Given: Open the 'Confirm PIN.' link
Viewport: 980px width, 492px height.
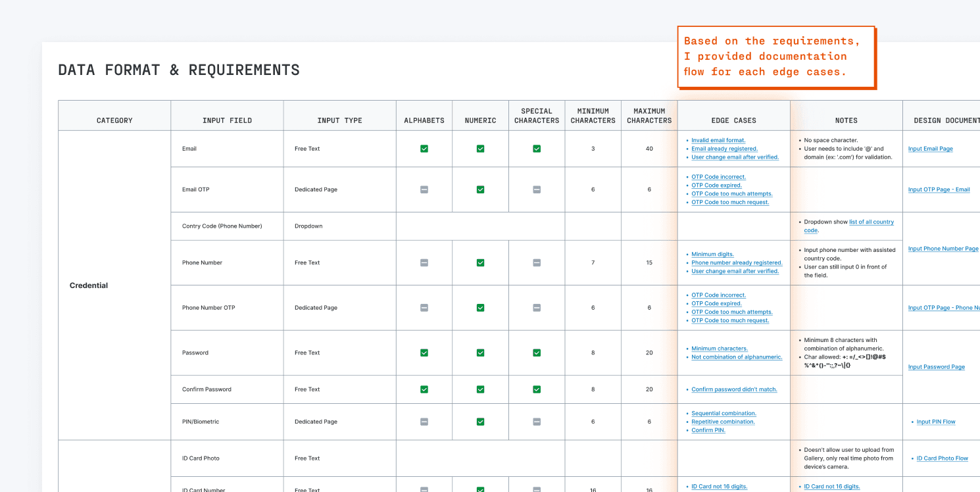Looking at the screenshot, I should (x=708, y=431).
